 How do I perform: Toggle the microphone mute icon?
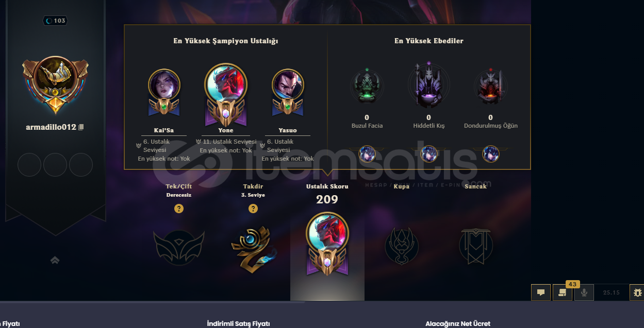click(x=584, y=292)
